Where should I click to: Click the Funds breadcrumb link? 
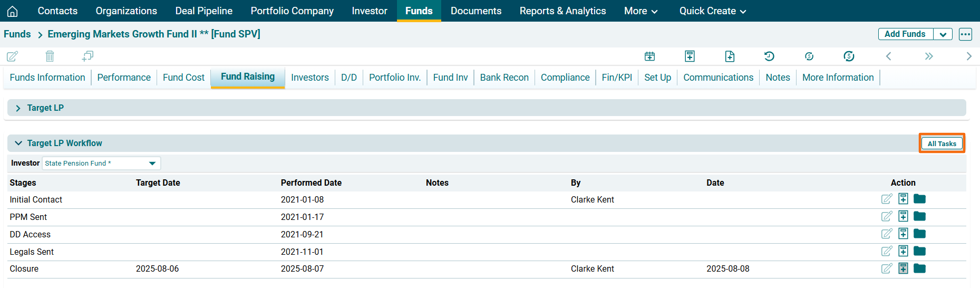(17, 34)
